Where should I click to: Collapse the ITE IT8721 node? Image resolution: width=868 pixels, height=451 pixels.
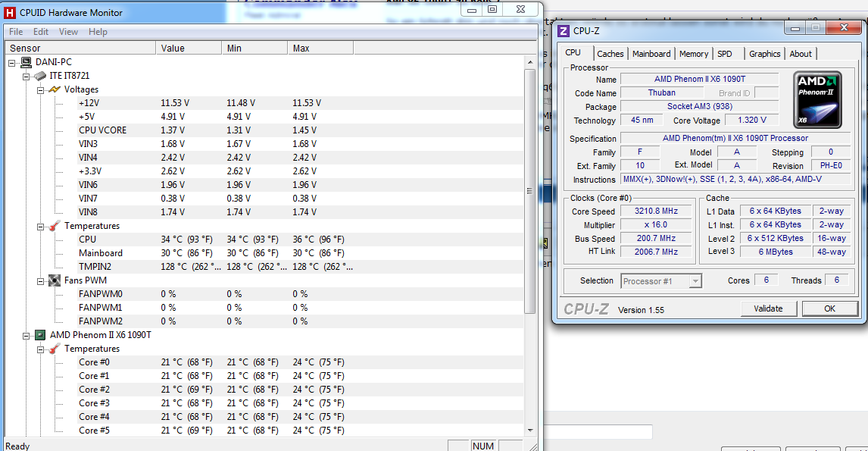26,77
